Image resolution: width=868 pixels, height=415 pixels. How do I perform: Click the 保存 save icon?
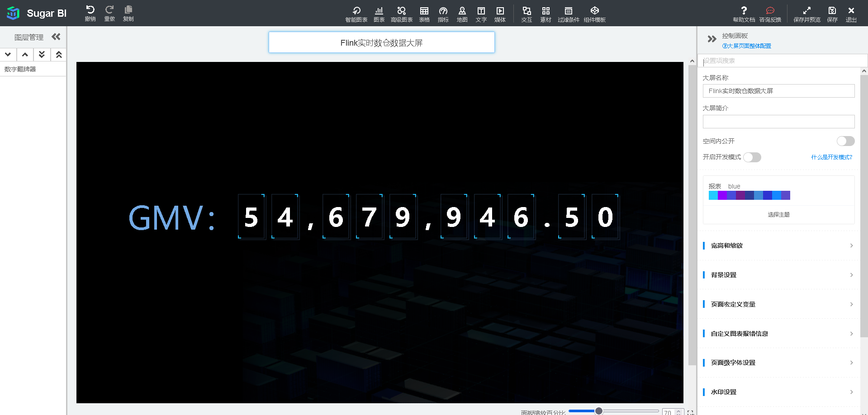pyautogui.click(x=832, y=14)
